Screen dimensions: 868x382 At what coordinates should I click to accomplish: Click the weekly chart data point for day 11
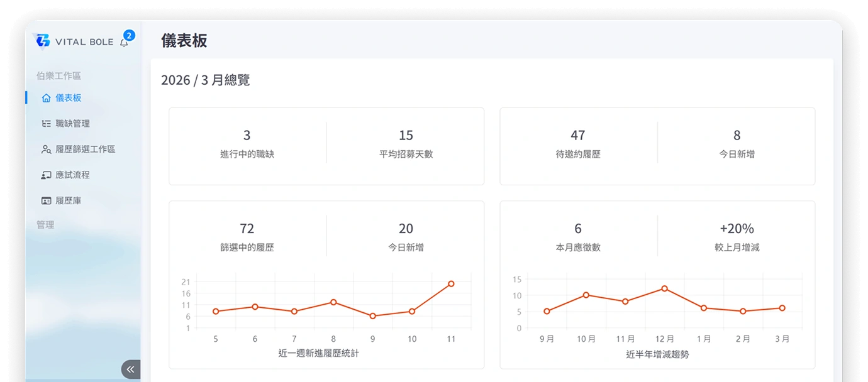point(451,284)
